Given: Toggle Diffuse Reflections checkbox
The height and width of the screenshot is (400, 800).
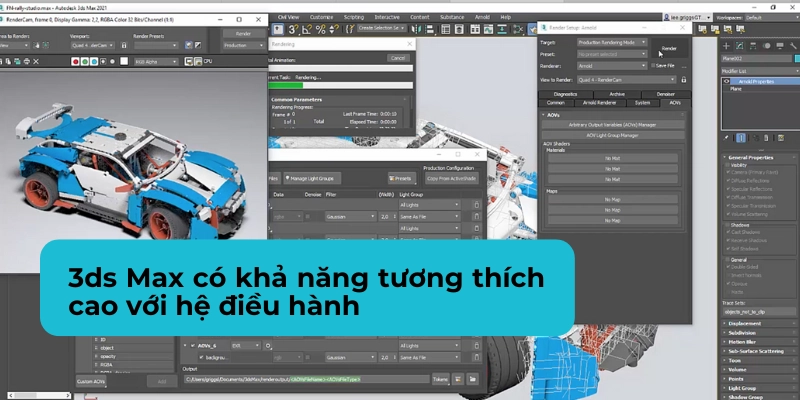Looking at the screenshot, I should pyautogui.click(x=728, y=181).
